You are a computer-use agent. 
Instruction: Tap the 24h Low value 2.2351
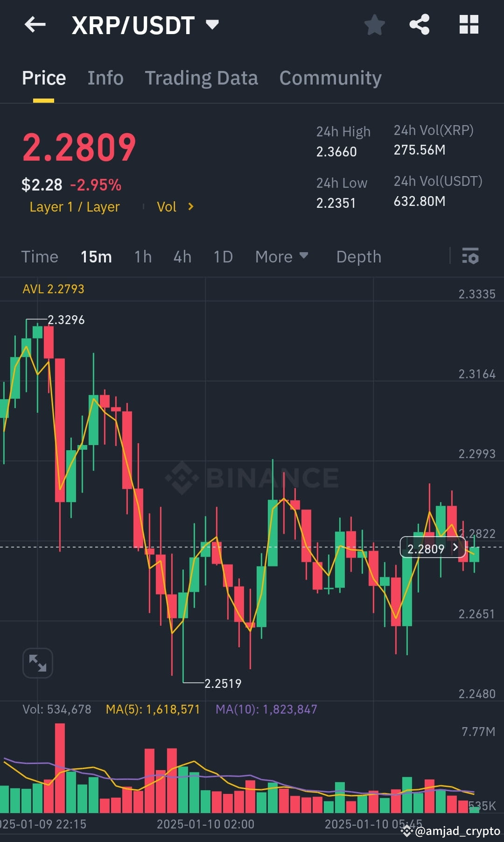pos(336,203)
